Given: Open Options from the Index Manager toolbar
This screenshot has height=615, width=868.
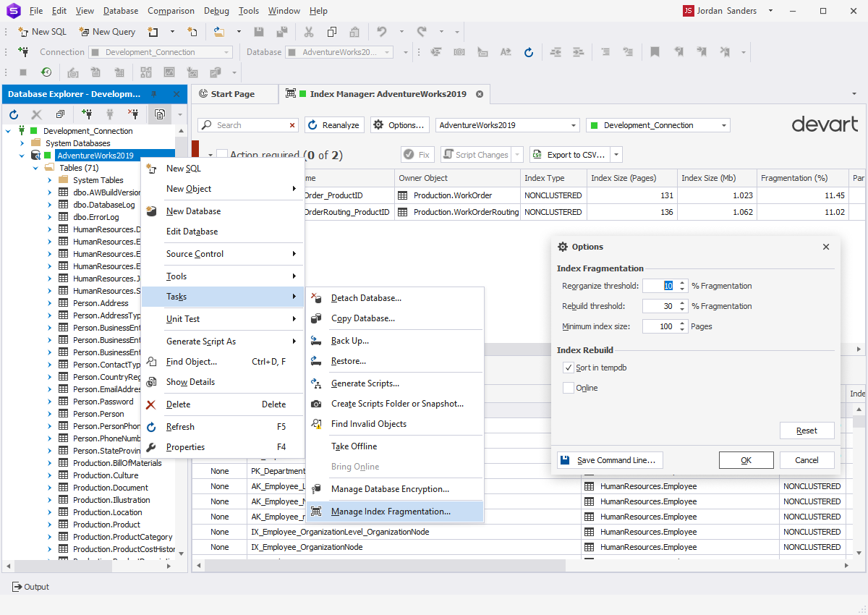Looking at the screenshot, I should point(399,124).
